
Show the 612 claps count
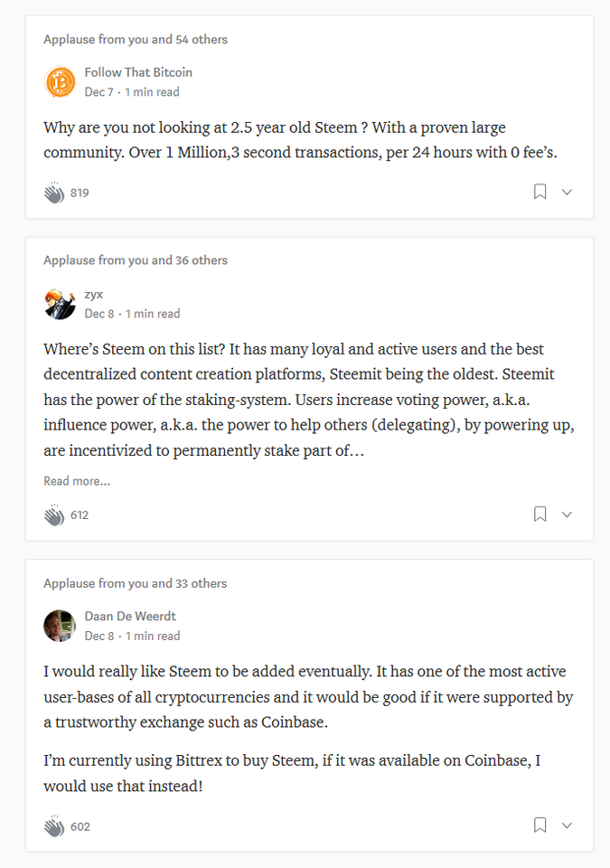point(80,515)
